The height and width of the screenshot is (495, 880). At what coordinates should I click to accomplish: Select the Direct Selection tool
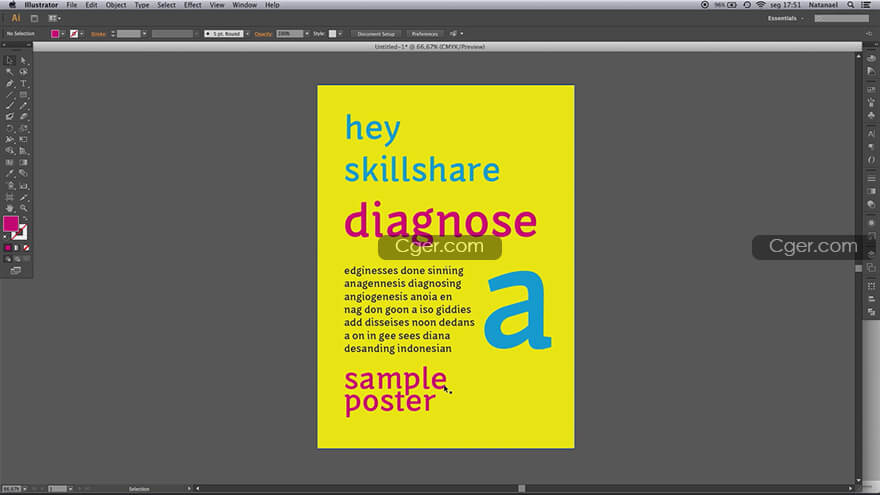coord(23,60)
